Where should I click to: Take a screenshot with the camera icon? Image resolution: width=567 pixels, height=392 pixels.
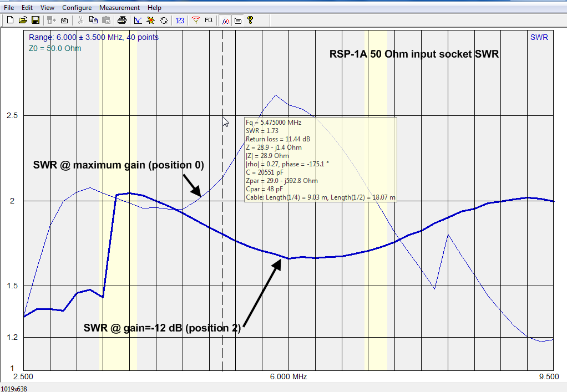(x=64, y=20)
